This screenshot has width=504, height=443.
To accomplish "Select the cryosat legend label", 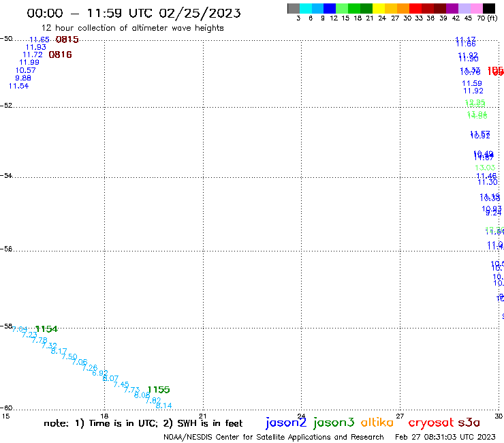I will pos(431,423).
